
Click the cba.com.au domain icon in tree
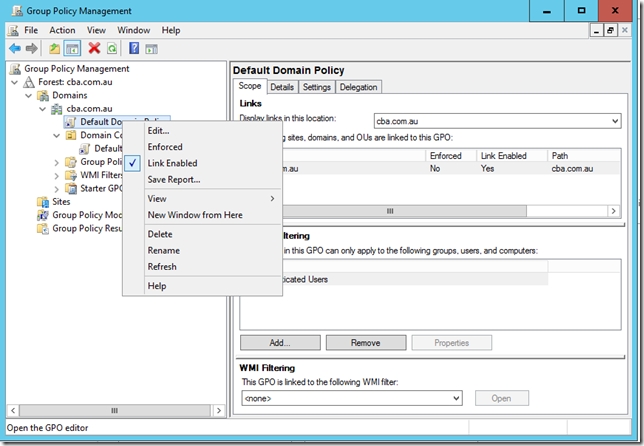pyautogui.click(x=57, y=109)
